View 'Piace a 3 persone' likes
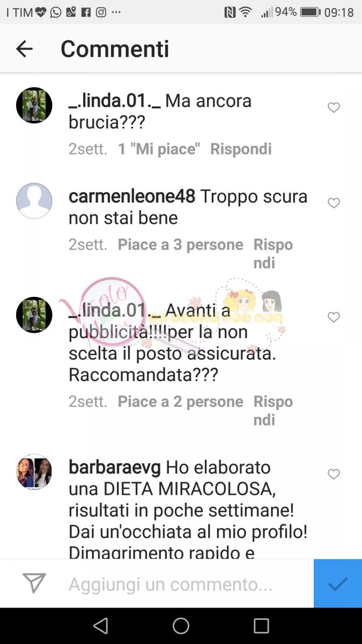Screen dimensions: 362x644 coord(180,245)
